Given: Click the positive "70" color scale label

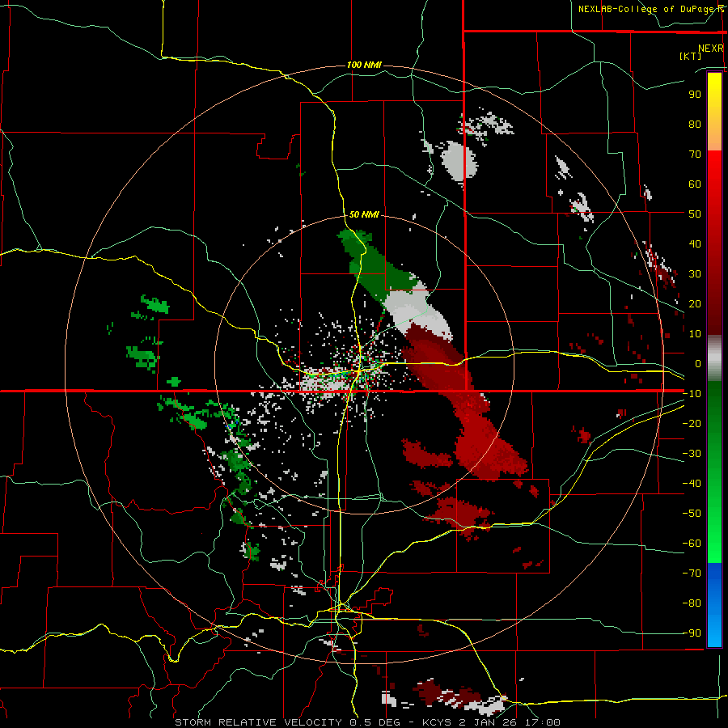Looking at the screenshot, I should coord(695,154).
